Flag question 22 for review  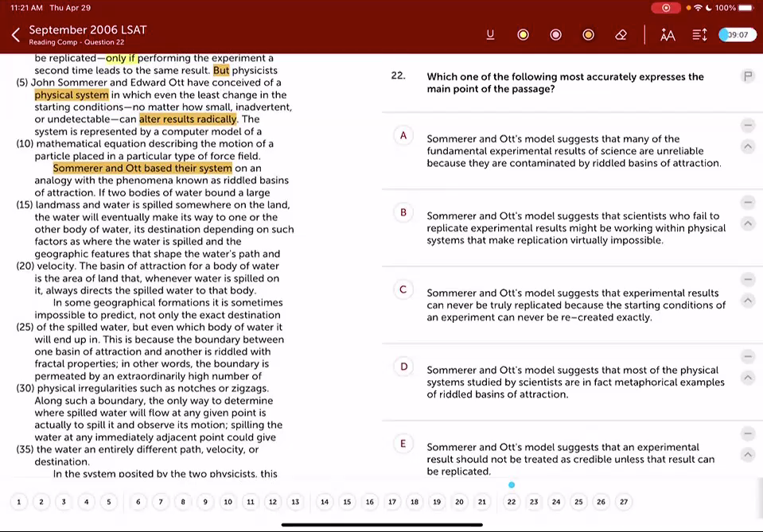click(x=747, y=76)
